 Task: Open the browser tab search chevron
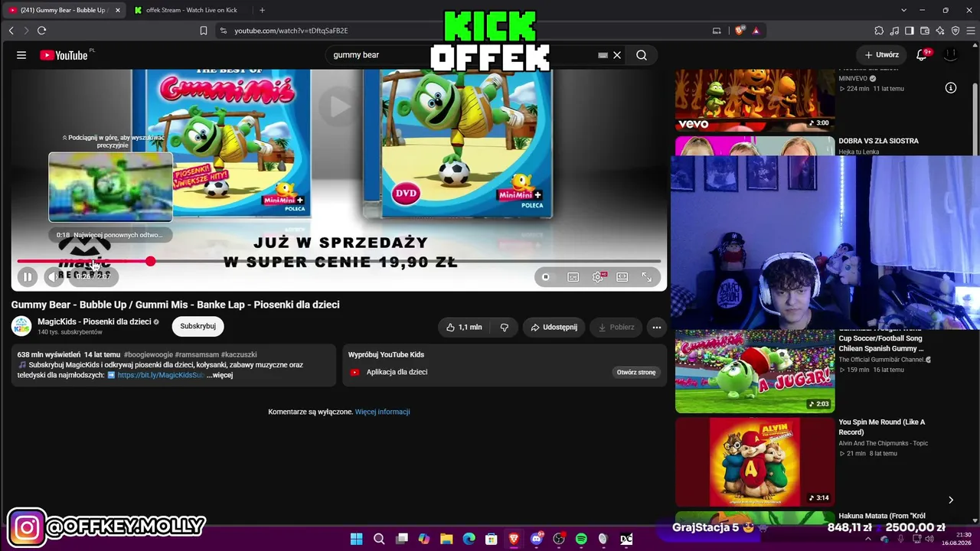[x=903, y=10]
